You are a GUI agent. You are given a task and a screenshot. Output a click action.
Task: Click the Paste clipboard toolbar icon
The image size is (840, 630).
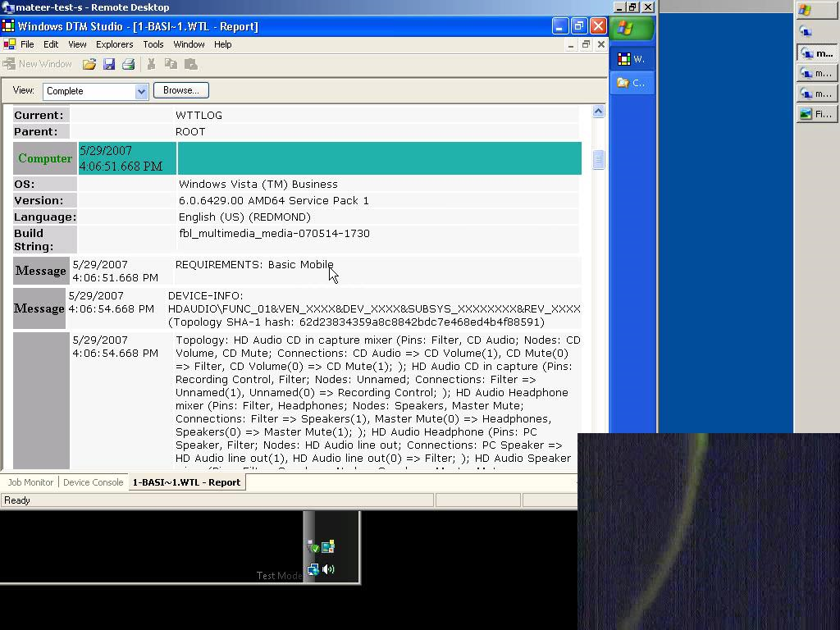pyautogui.click(x=191, y=64)
